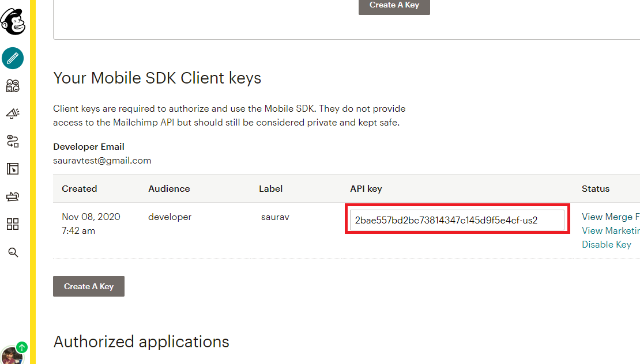This screenshot has width=640, height=364.
Task: Open the Automations sidebar icon
Action: click(13, 141)
